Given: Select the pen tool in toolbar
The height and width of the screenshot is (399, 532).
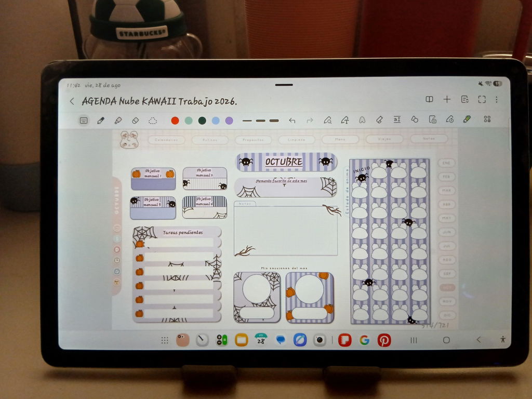Looking at the screenshot, I should click(101, 121).
